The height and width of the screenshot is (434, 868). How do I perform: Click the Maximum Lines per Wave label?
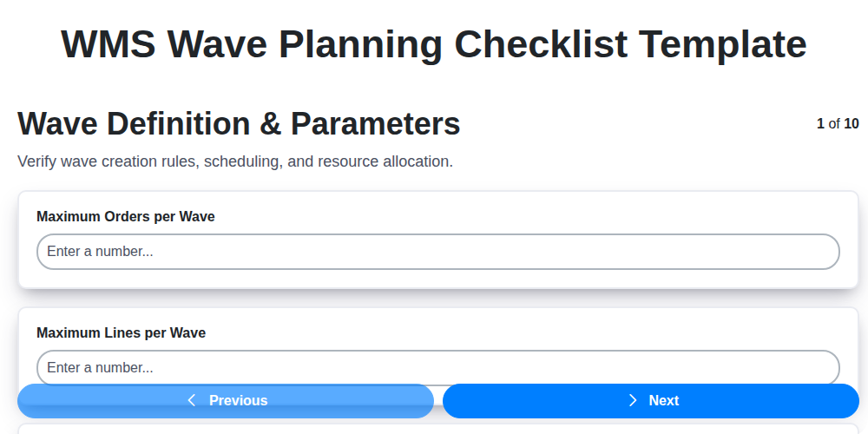click(121, 332)
